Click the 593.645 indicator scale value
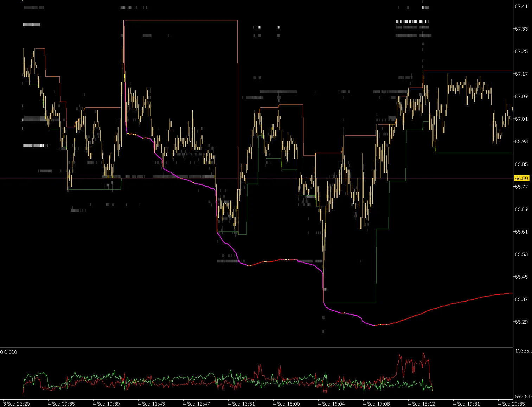532x407 pixels. [x=523, y=396]
